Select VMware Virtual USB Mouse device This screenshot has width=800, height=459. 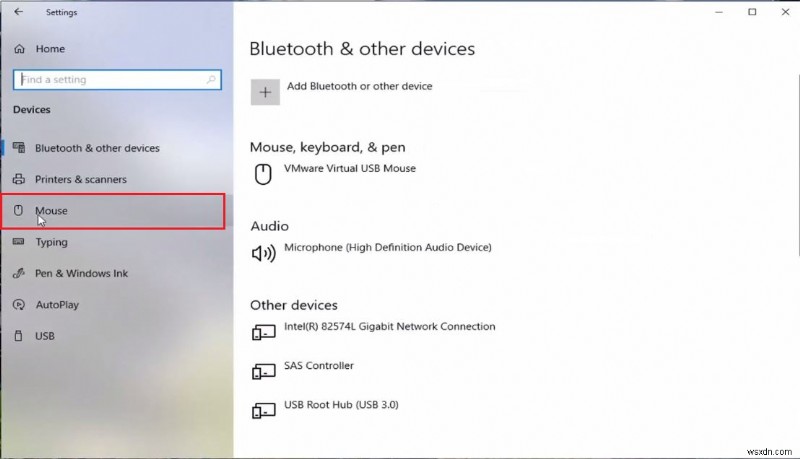pos(350,169)
